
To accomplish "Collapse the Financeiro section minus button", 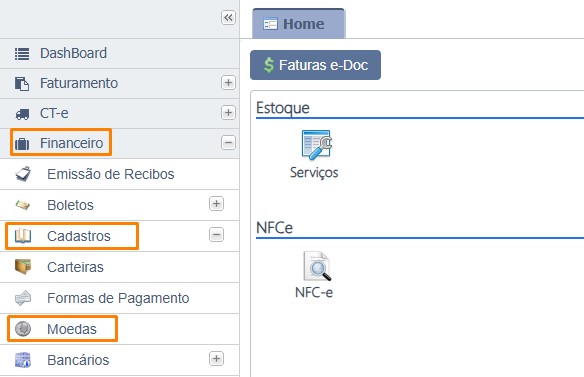I will coord(228,142).
